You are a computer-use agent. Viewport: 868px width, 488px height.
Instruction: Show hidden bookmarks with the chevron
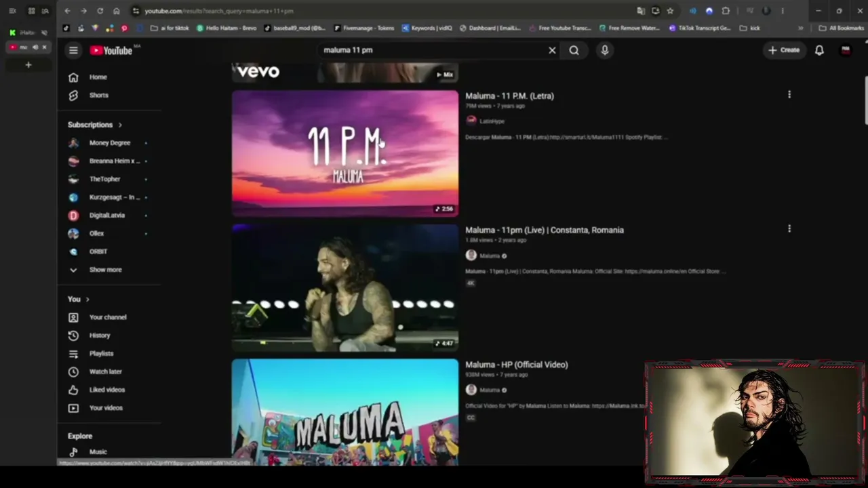tap(801, 28)
